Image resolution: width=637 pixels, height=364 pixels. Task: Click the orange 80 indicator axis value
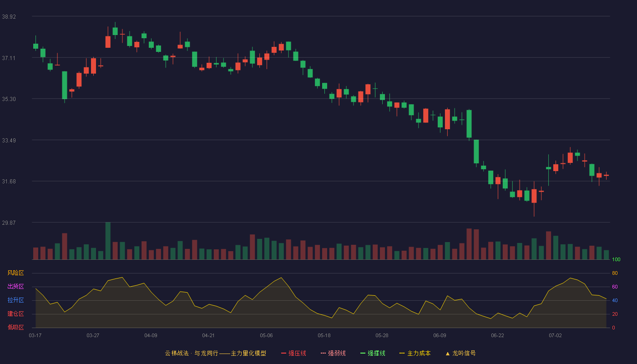(x=615, y=273)
